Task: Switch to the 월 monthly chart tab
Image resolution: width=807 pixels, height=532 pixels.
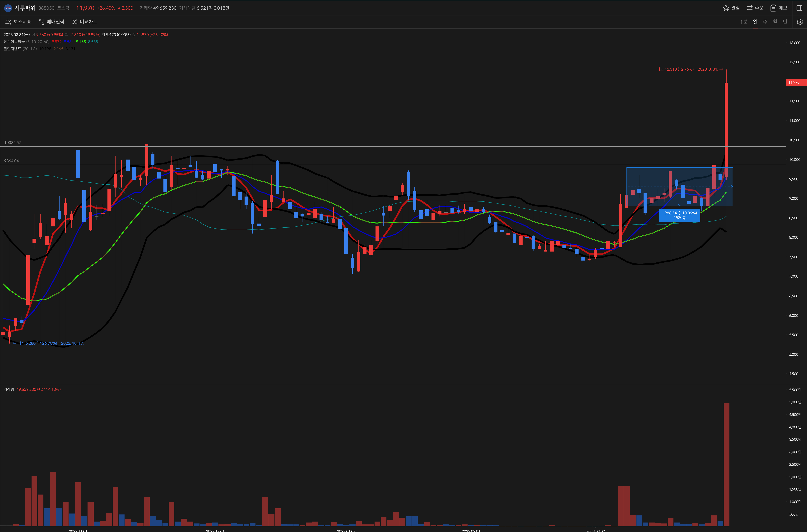Action: point(775,22)
